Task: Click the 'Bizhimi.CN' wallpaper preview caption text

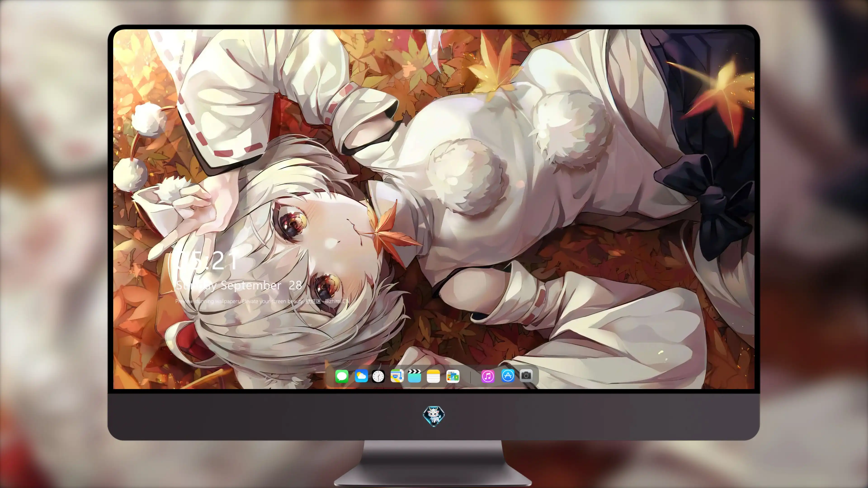Action: [x=262, y=301]
